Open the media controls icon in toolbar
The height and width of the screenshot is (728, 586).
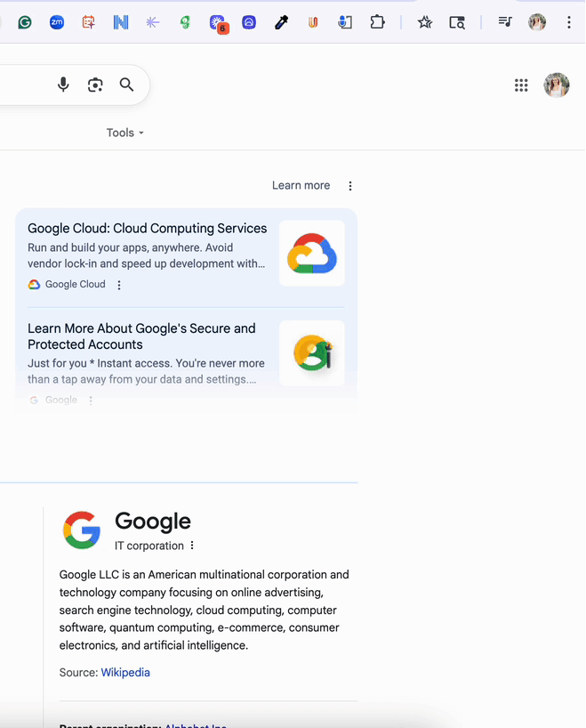coord(504,22)
